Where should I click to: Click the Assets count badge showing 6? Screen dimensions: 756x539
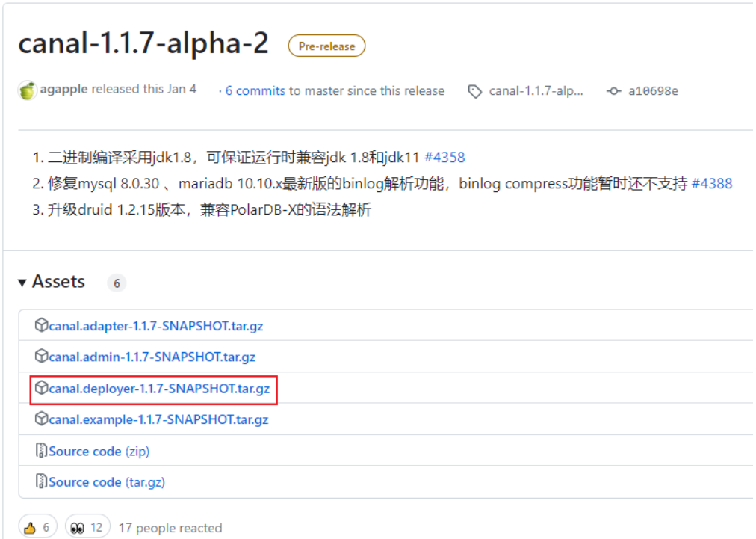(117, 283)
